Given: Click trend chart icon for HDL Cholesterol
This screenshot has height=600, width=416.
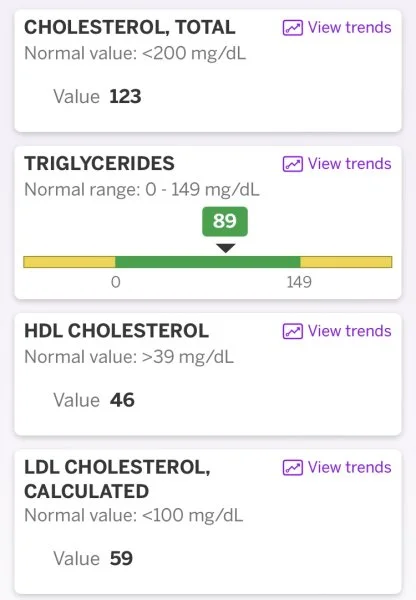Looking at the screenshot, I should point(293,331).
